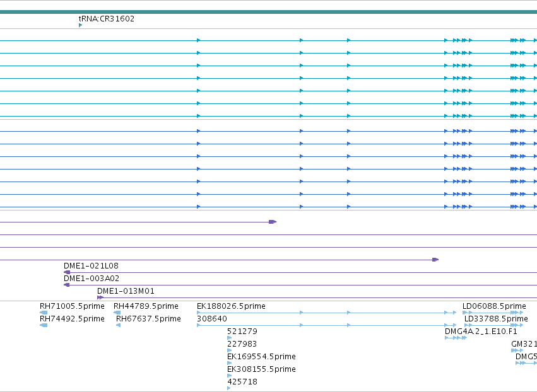Click the 308640 feature label
Screen dimensions: 537x392
tap(212, 319)
